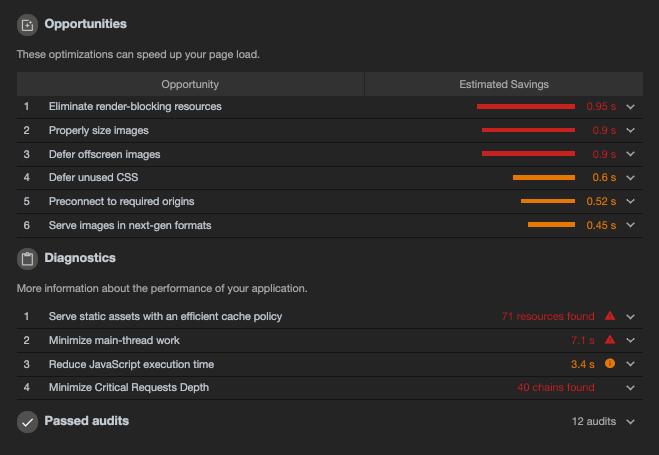Image resolution: width=659 pixels, height=455 pixels.
Task: Click Estimated Savings column header
Action: point(504,84)
